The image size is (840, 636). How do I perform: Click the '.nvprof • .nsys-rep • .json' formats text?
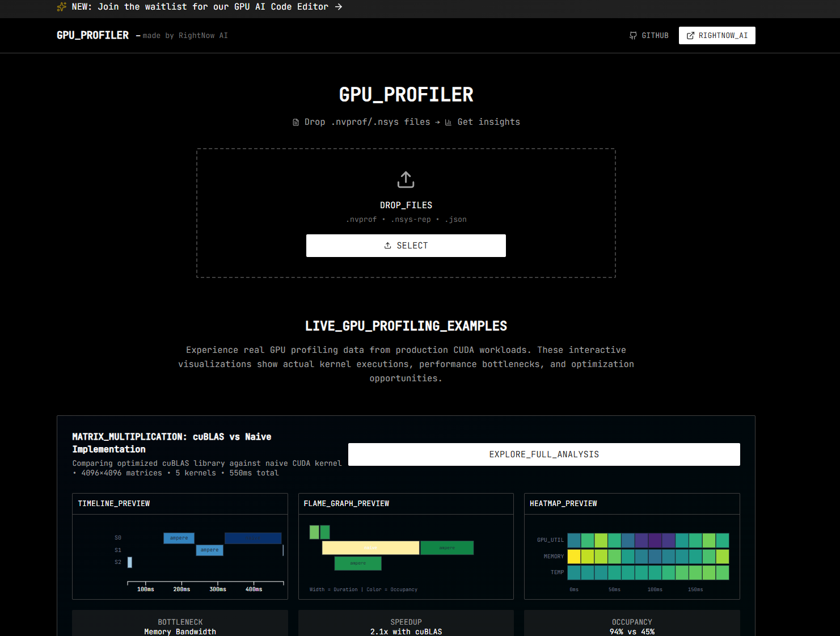pyautogui.click(x=406, y=220)
